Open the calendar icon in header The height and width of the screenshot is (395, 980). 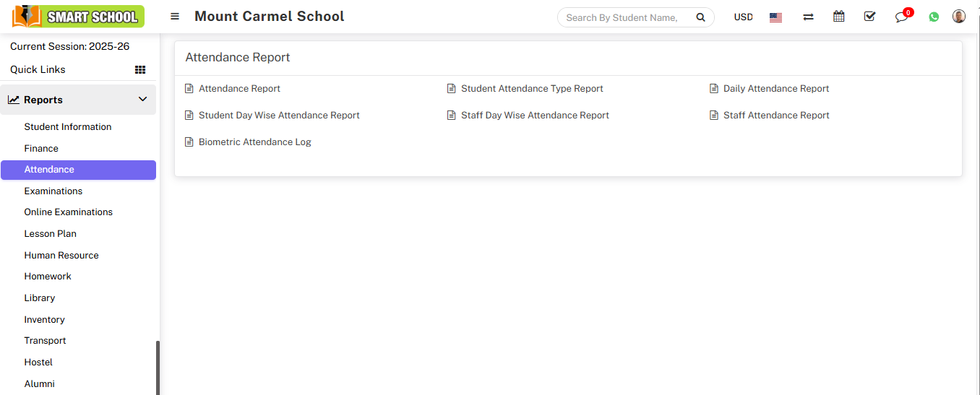pyautogui.click(x=838, y=17)
